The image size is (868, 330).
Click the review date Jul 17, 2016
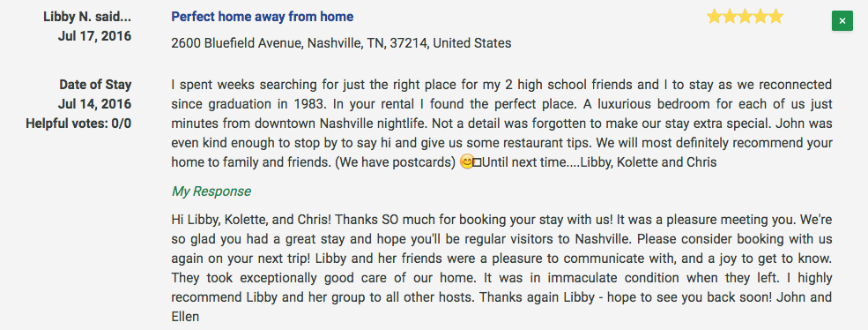click(x=94, y=36)
